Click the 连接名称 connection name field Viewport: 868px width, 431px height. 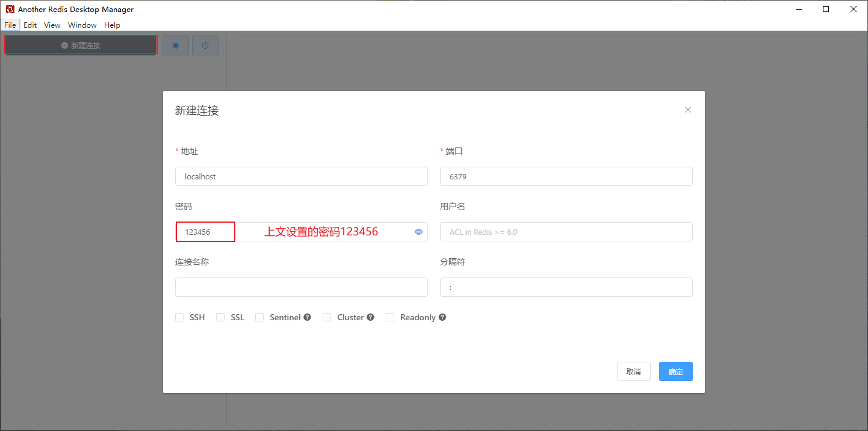(x=302, y=287)
